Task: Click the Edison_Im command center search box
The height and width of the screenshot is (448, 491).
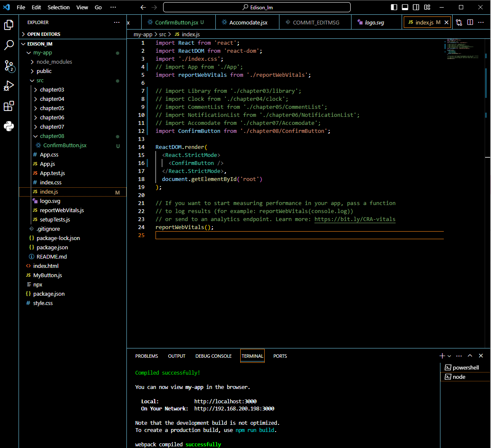Action: (257, 7)
